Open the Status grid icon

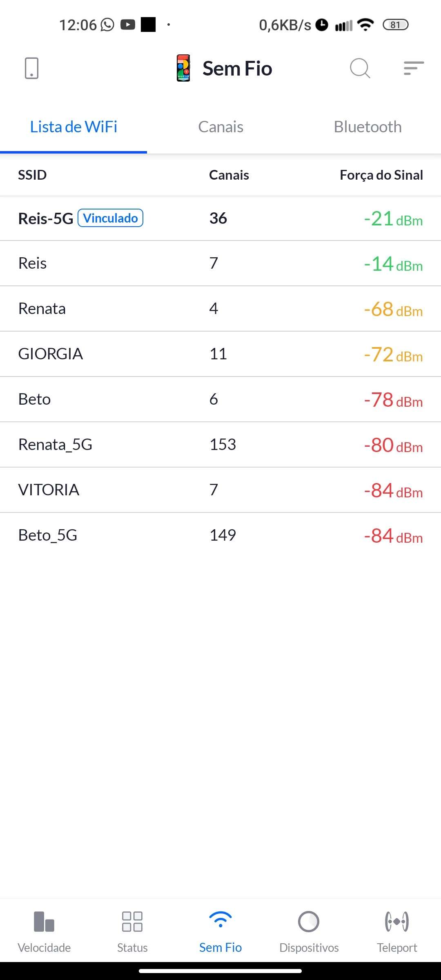click(x=132, y=922)
